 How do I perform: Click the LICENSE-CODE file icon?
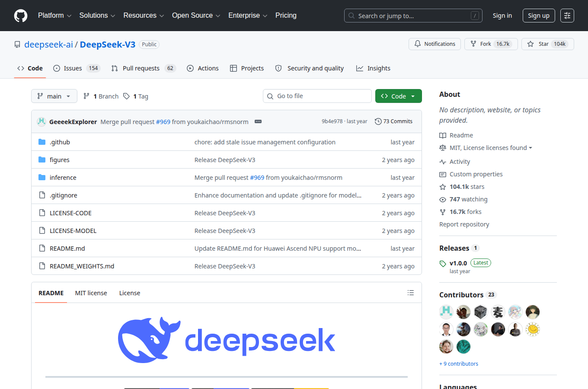point(42,213)
